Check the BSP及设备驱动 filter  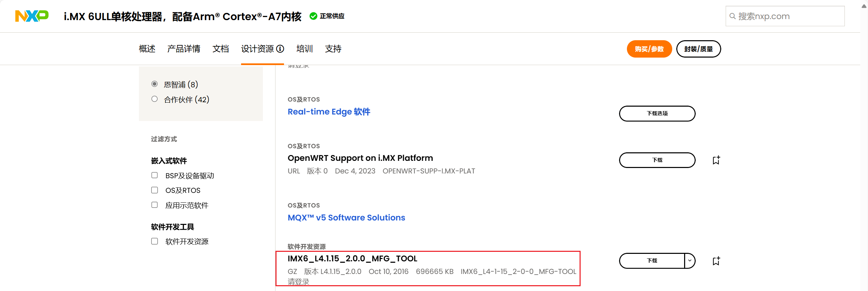click(155, 175)
